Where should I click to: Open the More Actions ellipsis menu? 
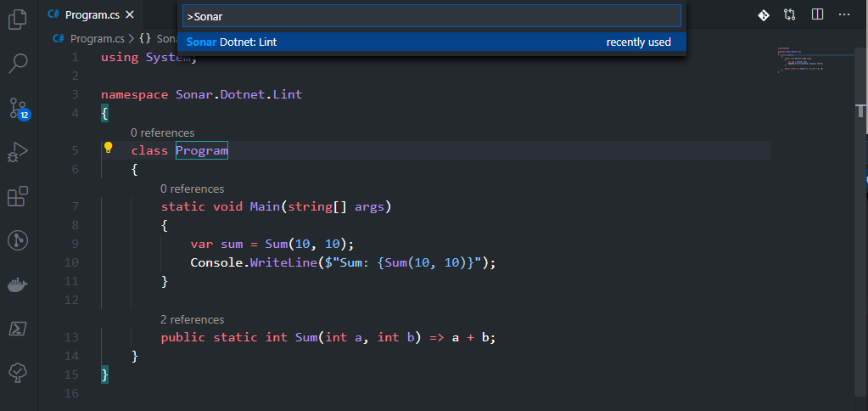(843, 15)
